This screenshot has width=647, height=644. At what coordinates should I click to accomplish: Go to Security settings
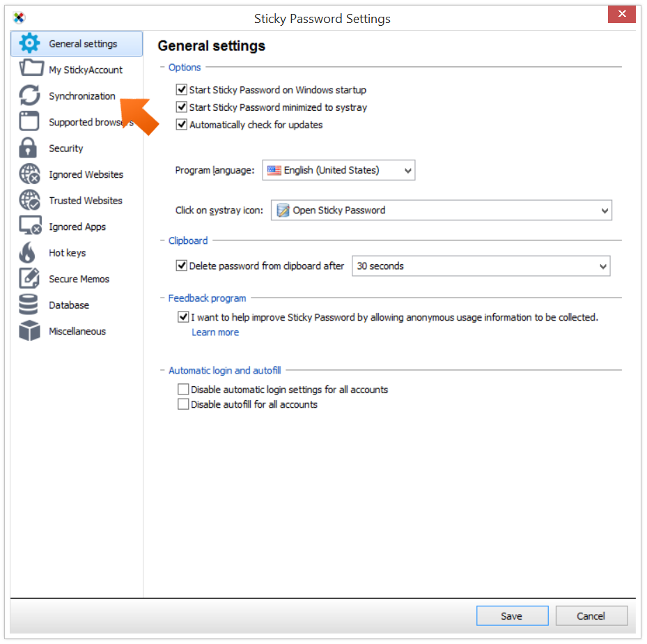tap(66, 148)
